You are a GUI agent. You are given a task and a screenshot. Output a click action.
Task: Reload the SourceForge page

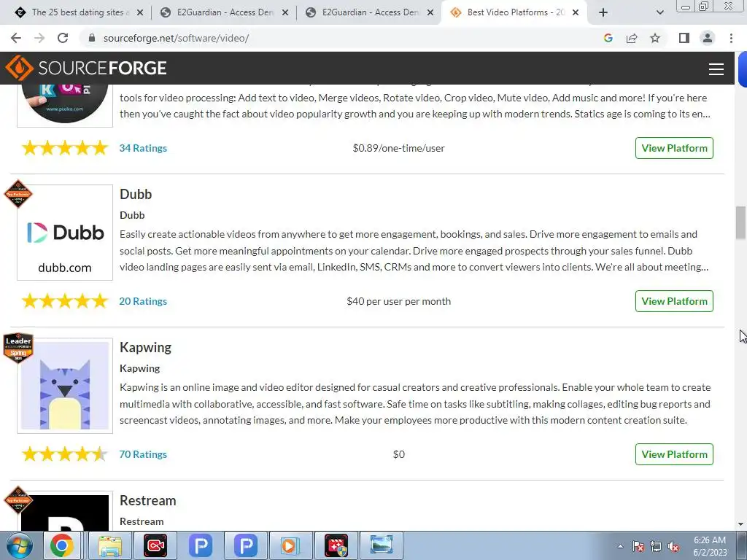click(63, 38)
